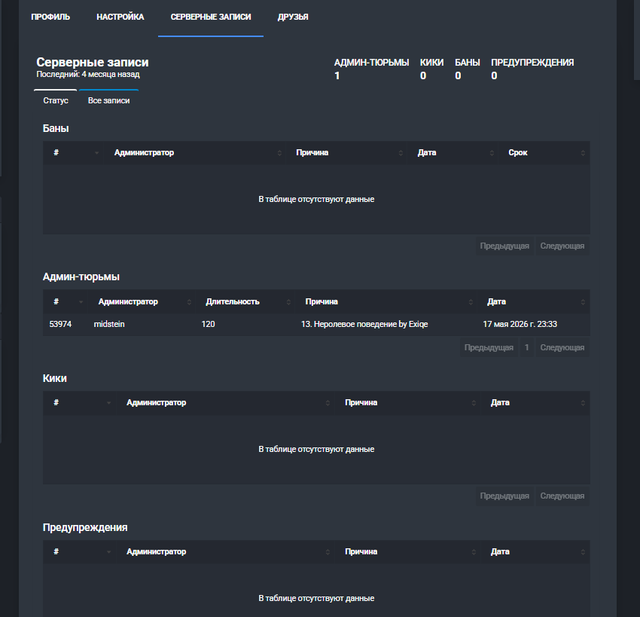
Task: Select page 1 in Admin-jails pagination
Action: (527, 348)
